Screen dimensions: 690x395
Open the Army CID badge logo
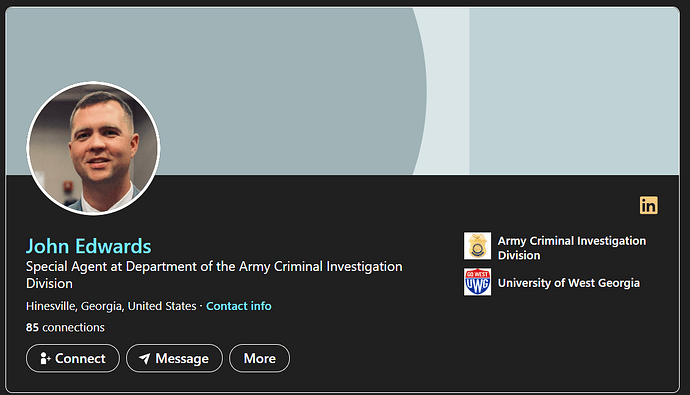(477, 246)
